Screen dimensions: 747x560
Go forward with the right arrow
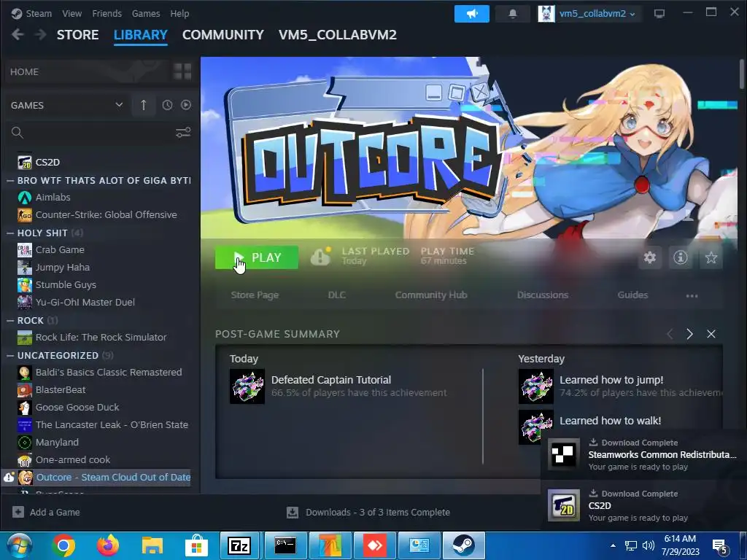41,34
